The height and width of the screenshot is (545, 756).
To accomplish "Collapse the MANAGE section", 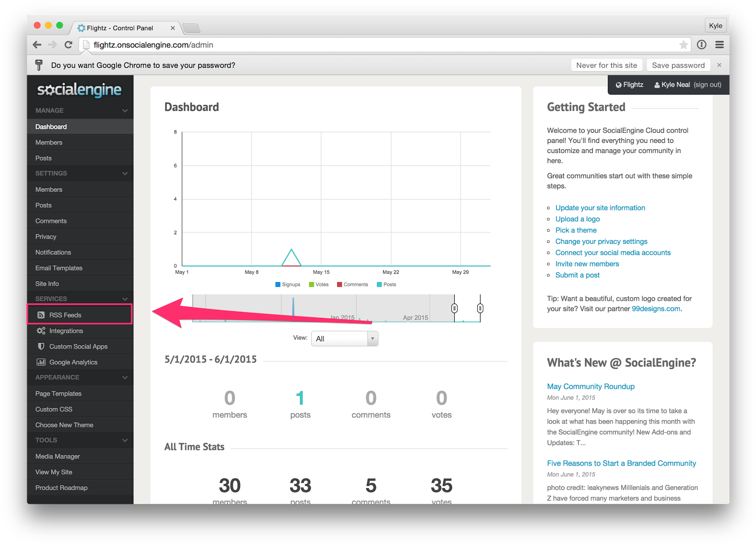I will coord(125,110).
